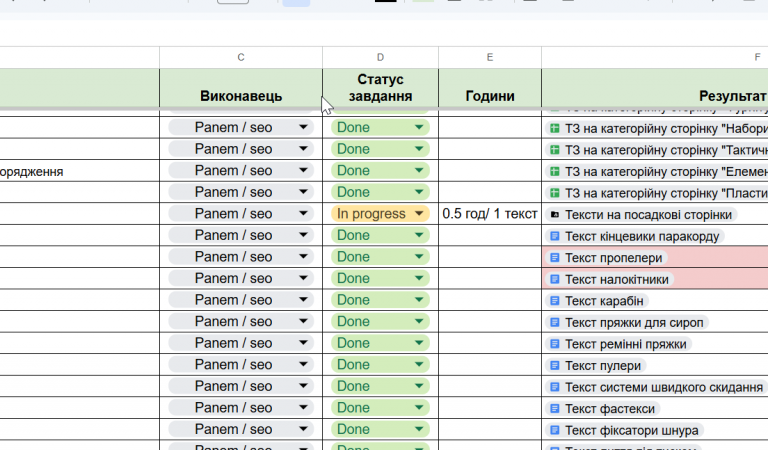768x450 pixels.
Task: Click the Docs icon beside Текст системи швидкого скидання
Action: 554,387
